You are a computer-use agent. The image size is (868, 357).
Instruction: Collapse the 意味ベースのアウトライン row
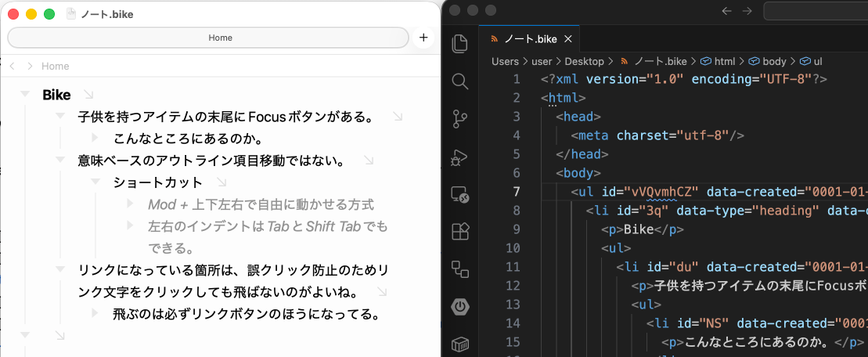coord(60,160)
